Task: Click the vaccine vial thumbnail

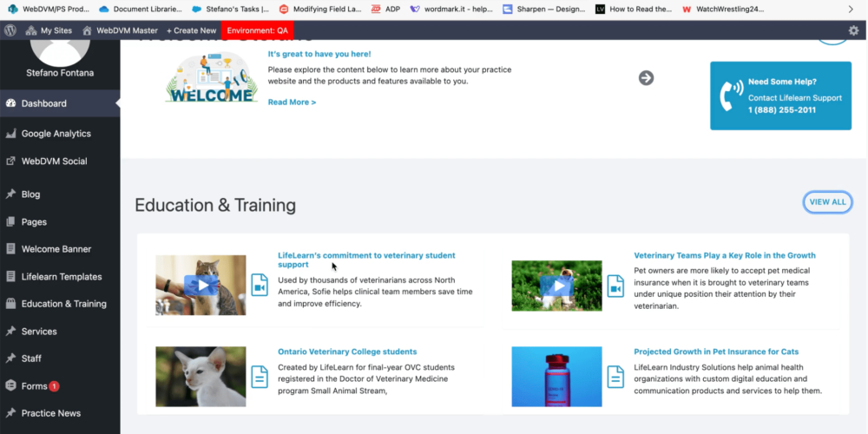Action: point(556,377)
